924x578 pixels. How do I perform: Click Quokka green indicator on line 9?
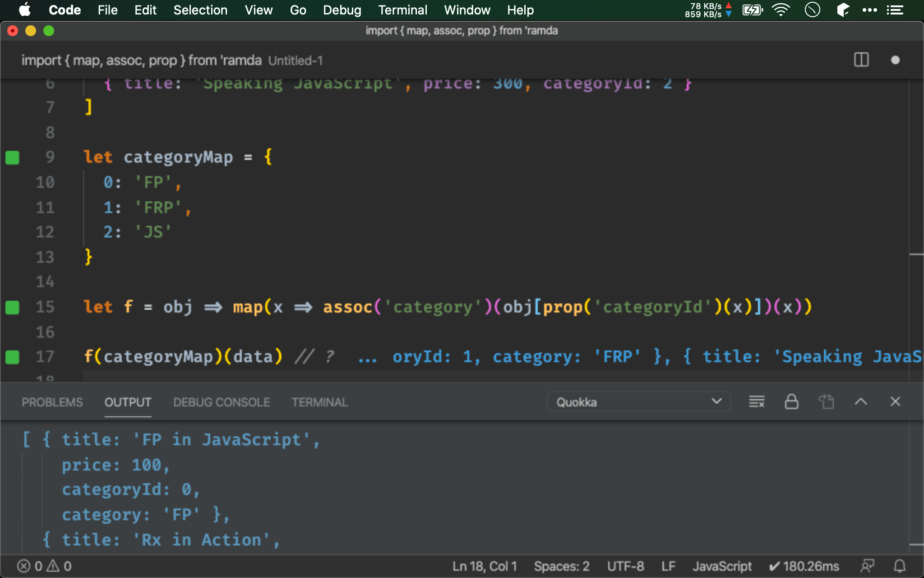(x=12, y=158)
